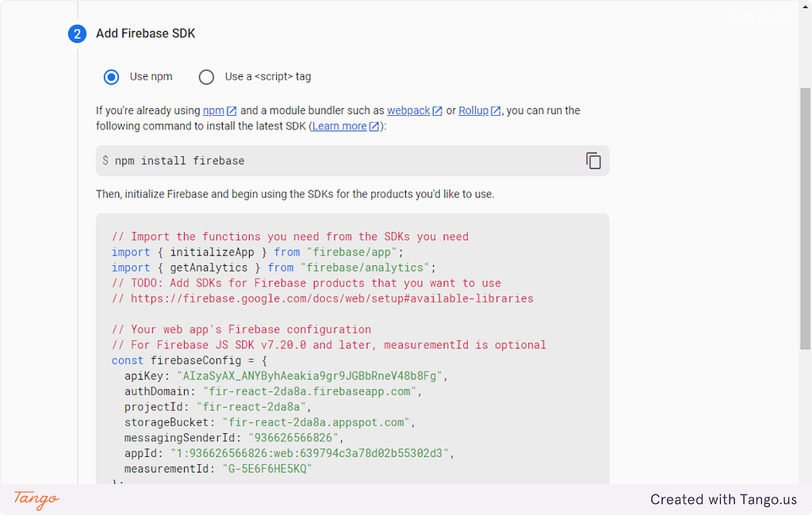Click the 'Add Firebase SDK' heading
The width and height of the screenshot is (812, 515).
point(146,33)
